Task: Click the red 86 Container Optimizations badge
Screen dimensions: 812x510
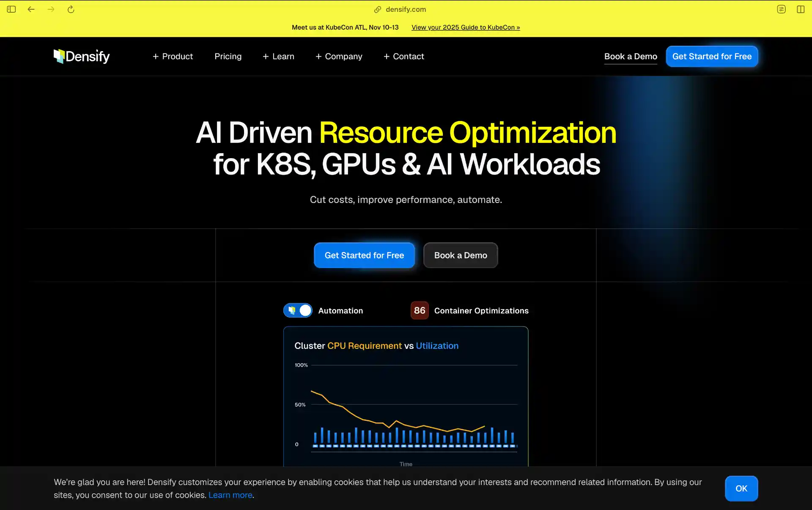Action: [419, 310]
